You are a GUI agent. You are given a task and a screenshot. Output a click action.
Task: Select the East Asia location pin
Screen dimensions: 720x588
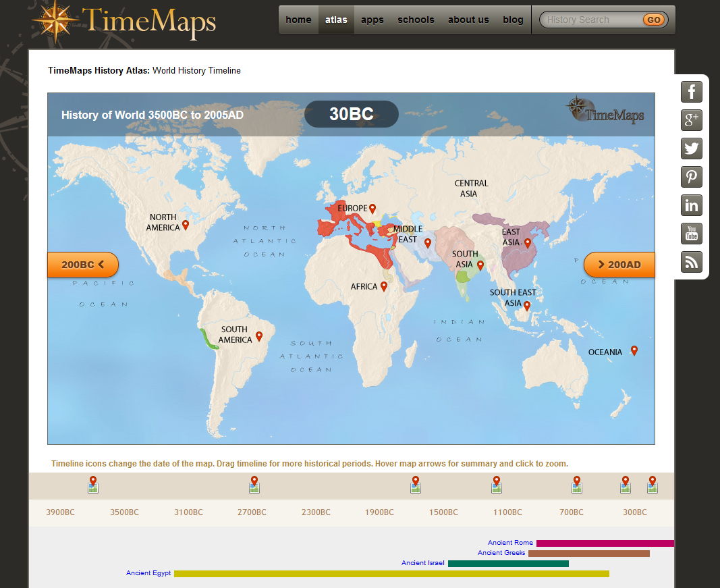(528, 241)
